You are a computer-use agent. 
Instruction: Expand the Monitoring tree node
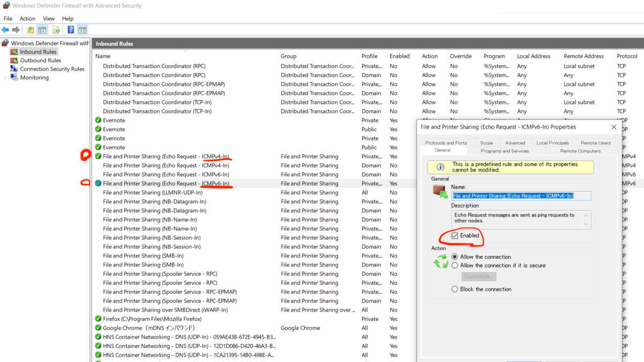5,78
